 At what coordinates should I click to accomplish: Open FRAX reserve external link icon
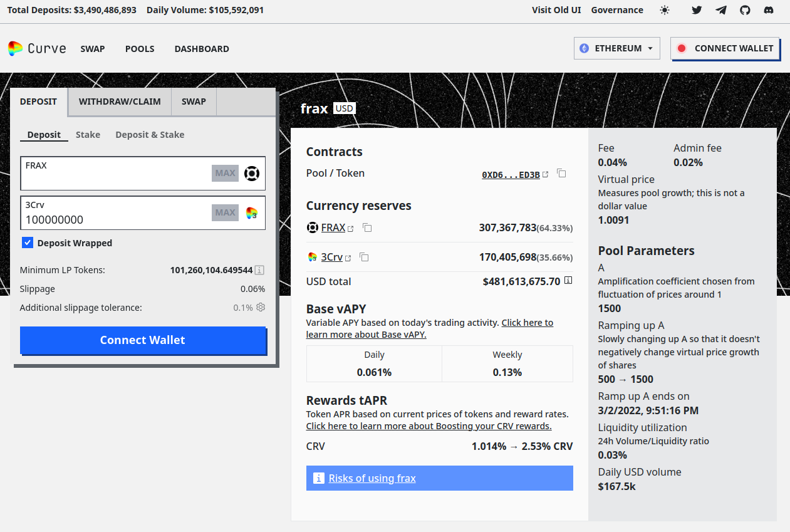click(351, 229)
